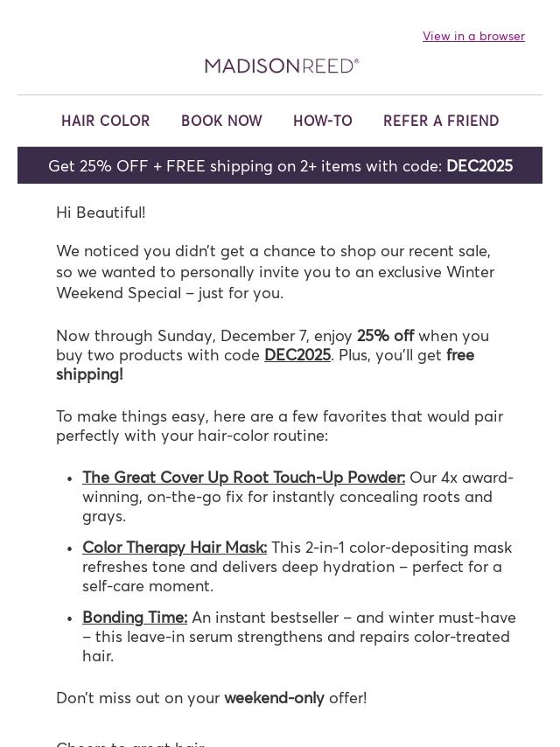Follow the Color Therapy Hair Mask link
The width and height of the screenshot is (560, 747).
coord(174,548)
